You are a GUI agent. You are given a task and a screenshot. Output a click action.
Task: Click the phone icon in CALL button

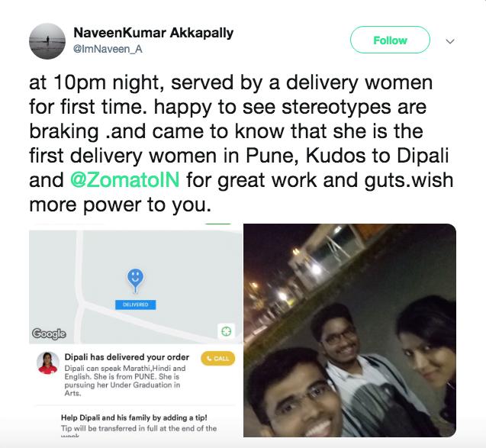[x=209, y=359]
